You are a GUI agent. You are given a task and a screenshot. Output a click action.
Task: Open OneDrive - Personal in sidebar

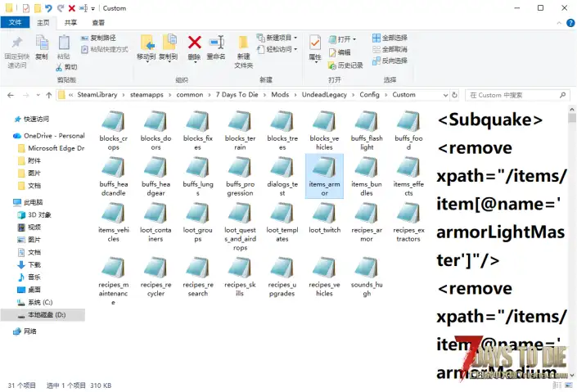(x=49, y=136)
